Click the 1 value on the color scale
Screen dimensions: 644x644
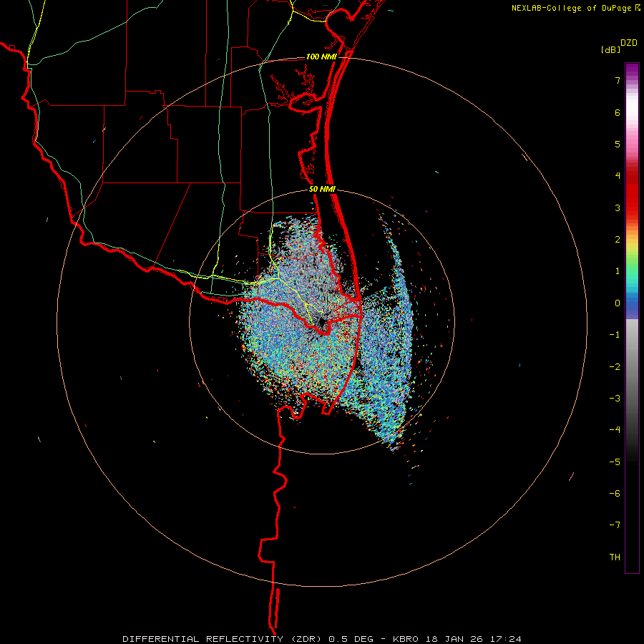618,271
